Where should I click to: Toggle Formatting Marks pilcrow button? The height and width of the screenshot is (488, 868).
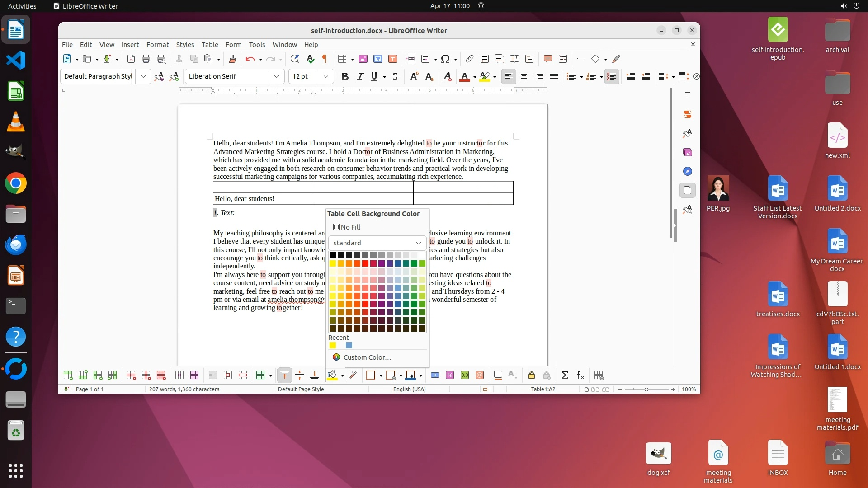324,59
